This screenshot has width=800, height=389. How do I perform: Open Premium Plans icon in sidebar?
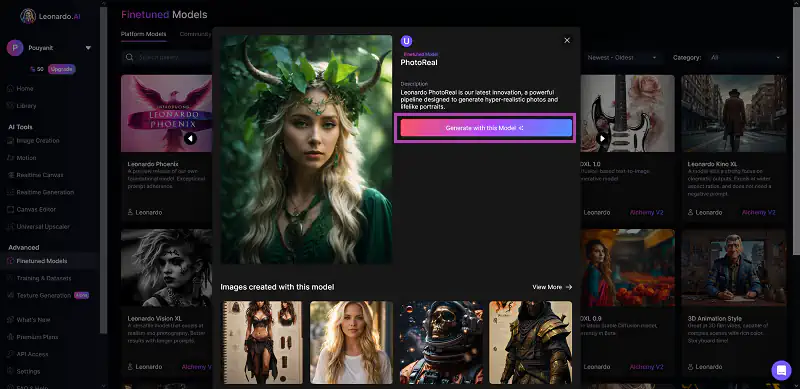pos(10,337)
